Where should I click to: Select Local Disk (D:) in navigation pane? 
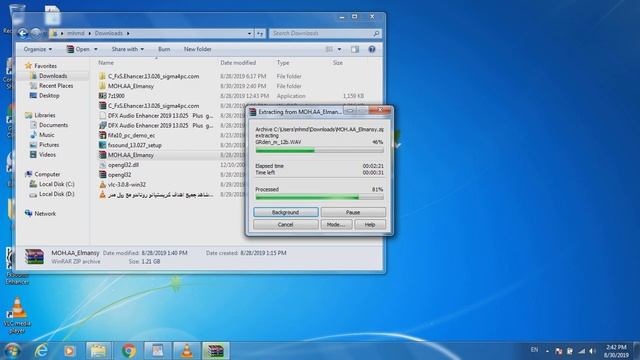coord(56,194)
